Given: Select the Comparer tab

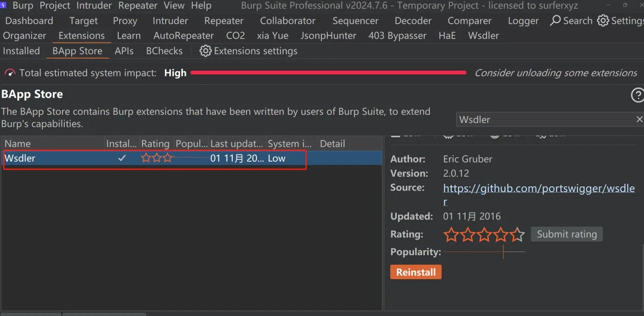Looking at the screenshot, I should coord(470,21).
